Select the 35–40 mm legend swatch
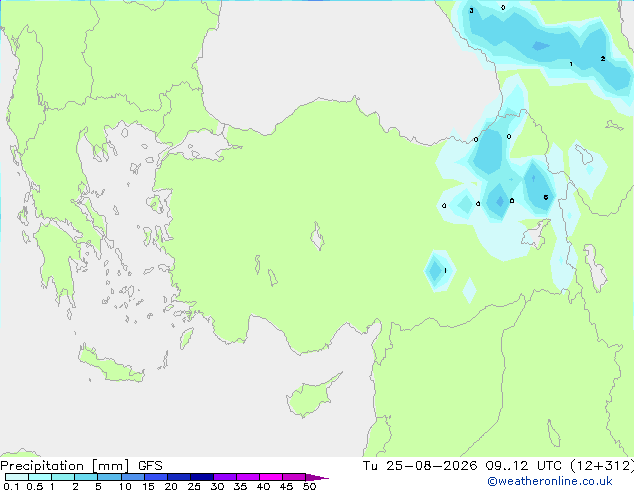 247,477
